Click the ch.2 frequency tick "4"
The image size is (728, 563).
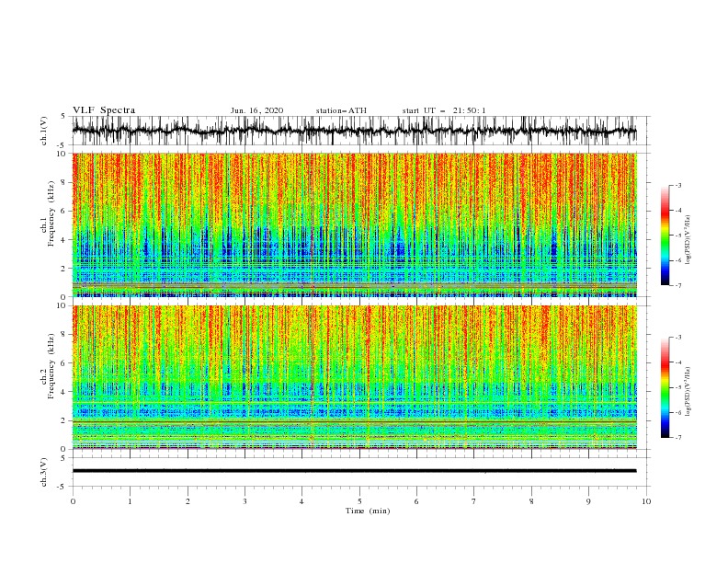tap(64, 392)
